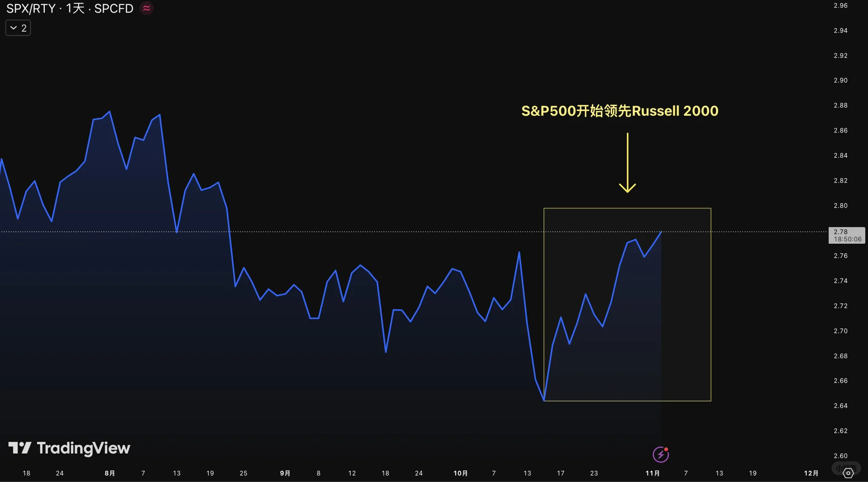Click the 2.62 price scale value
The width and height of the screenshot is (868, 482).
(840, 431)
